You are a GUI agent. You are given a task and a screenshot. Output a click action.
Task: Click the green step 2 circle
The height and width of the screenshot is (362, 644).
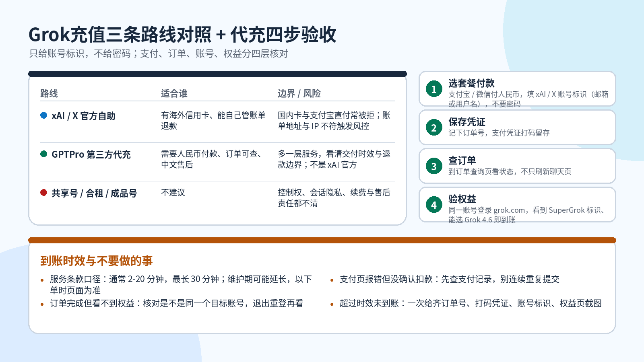point(434,128)
